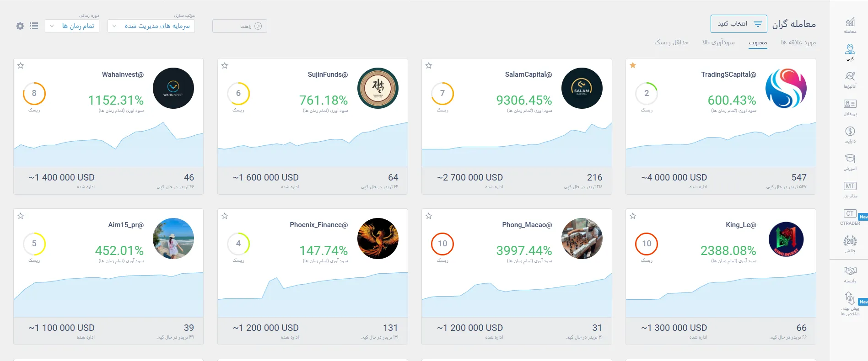Image resolution: width=868 pixels, height=361 pixels.
Task: Open the انتخاب کنید filter dropdown
Action: (739, 23)
